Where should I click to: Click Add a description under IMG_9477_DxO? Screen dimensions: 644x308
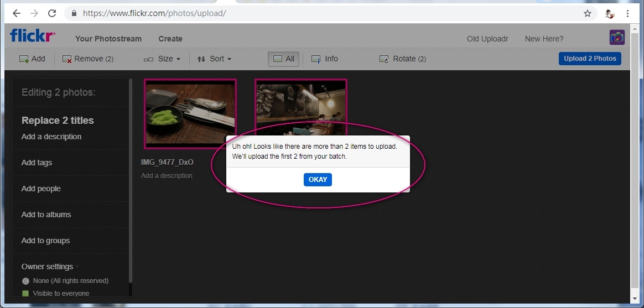(167, 175)
